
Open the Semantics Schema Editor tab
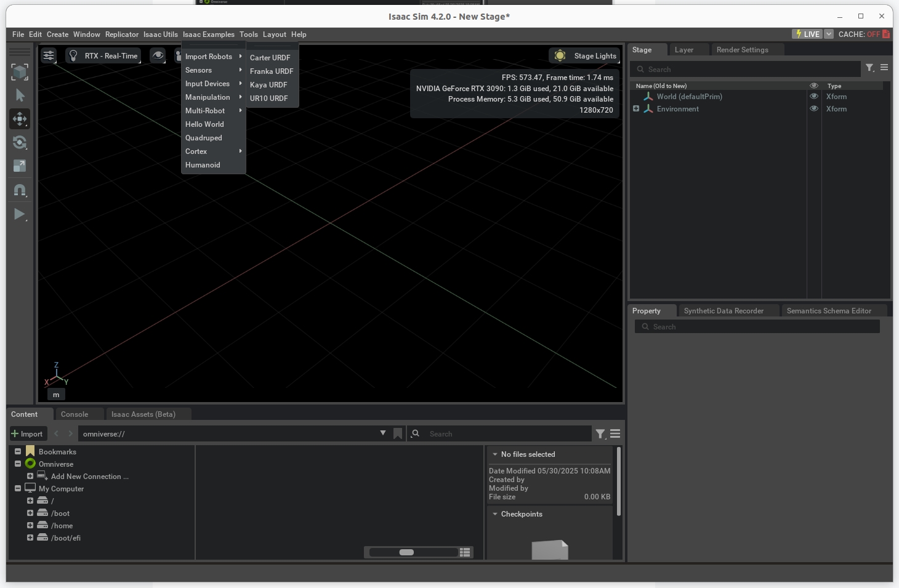pyautogui.click(x=829, y=311)
